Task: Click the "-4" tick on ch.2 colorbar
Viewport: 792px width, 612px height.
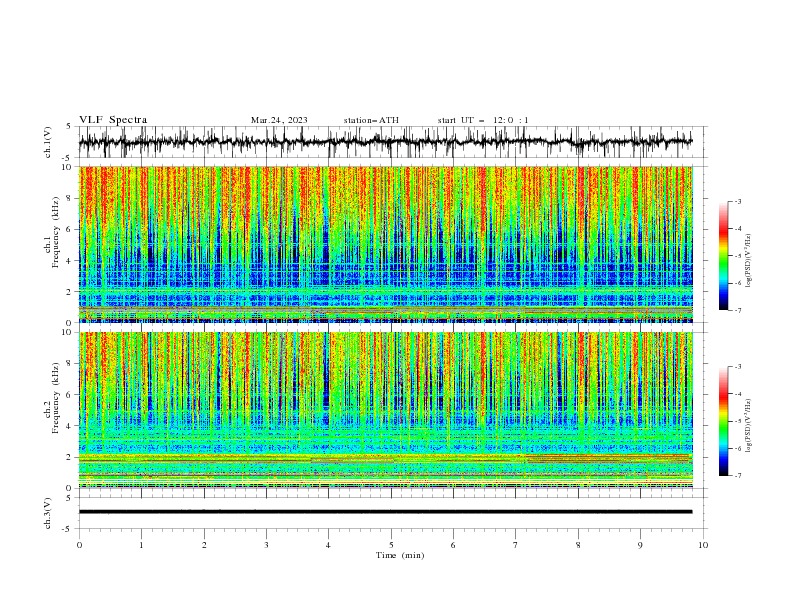Action: pos(737,394)
